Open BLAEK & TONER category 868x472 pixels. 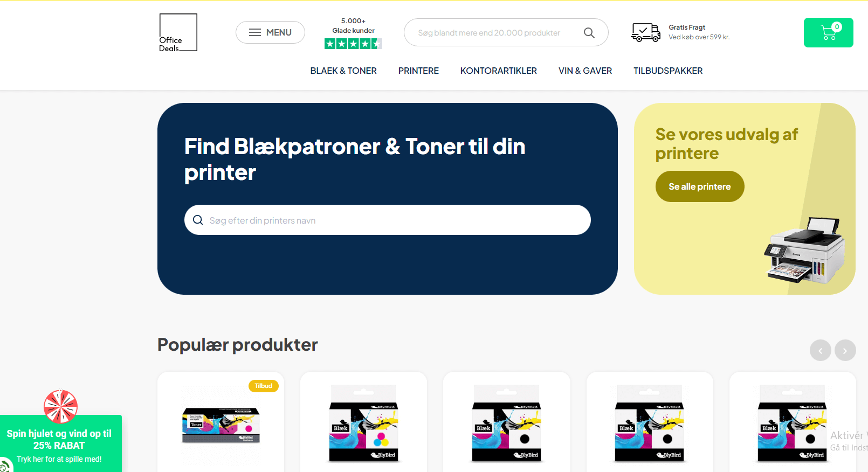343,71
